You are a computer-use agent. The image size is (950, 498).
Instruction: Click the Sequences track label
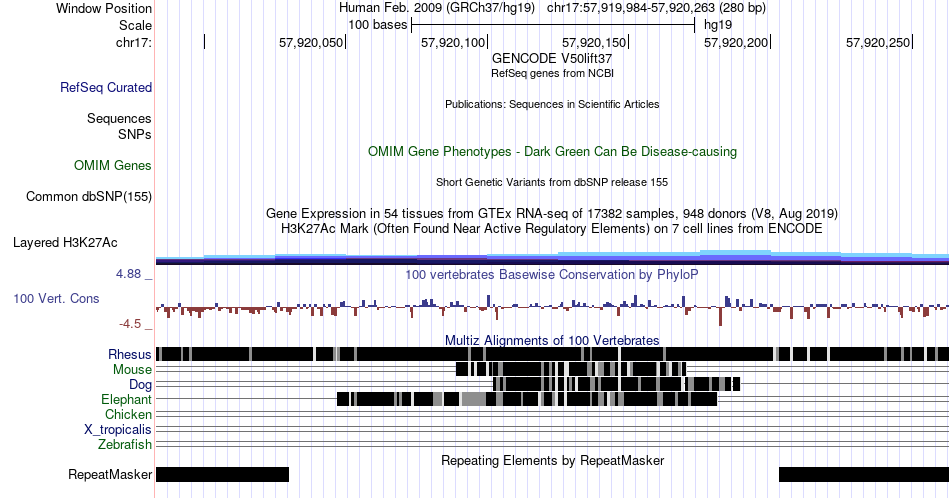point(119,118)
